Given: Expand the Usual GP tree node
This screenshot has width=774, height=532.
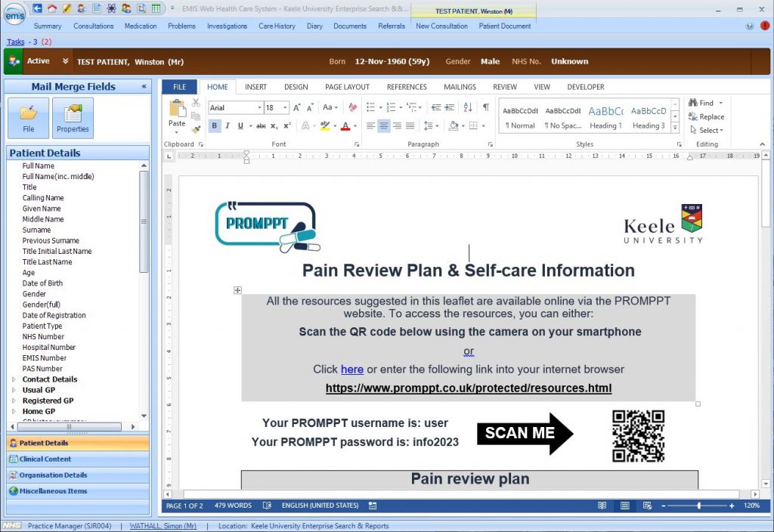Looking at the screenshot, I should (x=14, y=390).
